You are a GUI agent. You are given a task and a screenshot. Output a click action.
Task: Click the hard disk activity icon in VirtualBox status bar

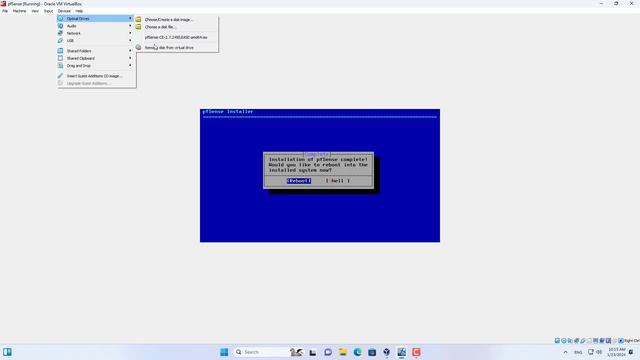click(557, 341)
